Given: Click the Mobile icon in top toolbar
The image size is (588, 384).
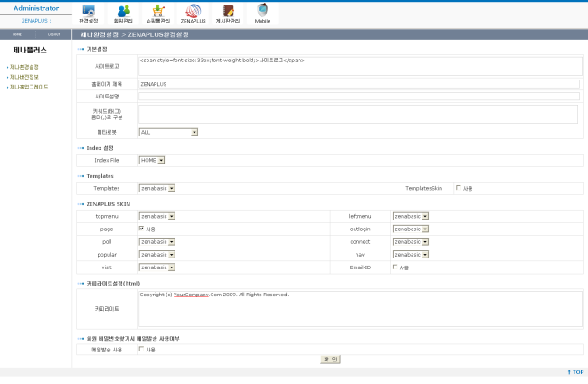Looking at the screenshot, I should point(262,13).
